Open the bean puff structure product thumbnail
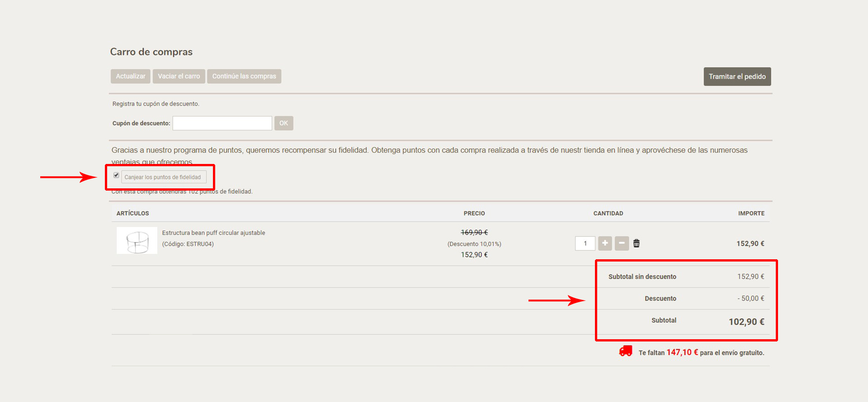The image size is (868, 402). [137, 241]
